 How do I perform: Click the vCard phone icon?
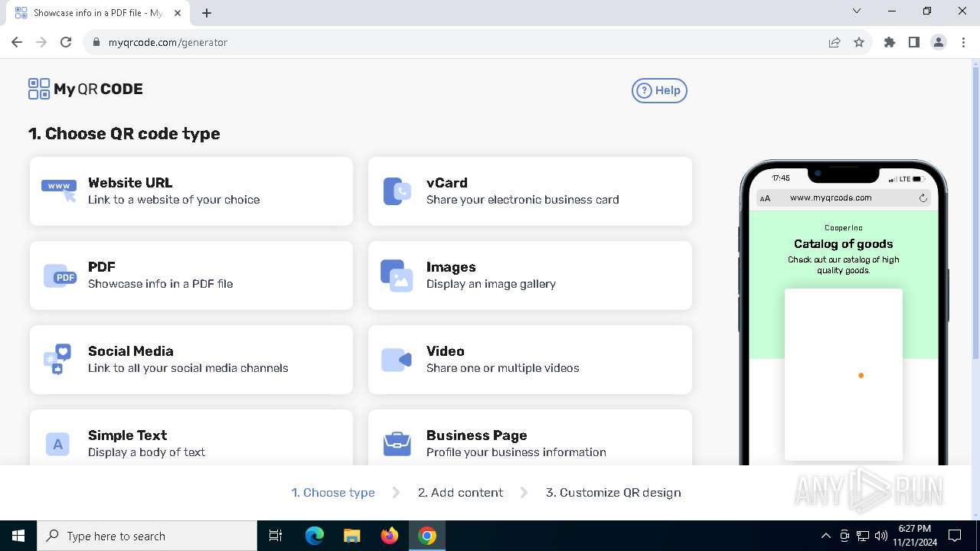pos(397,191)
